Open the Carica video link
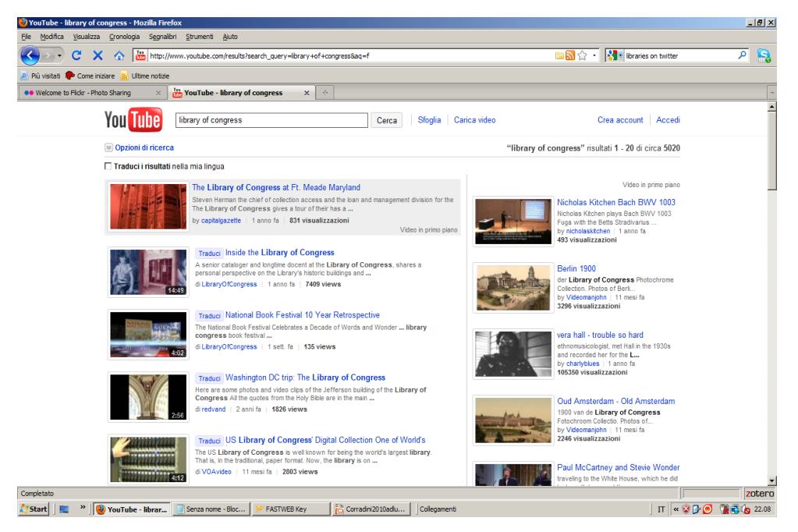The height and width of the screenshot is (532, 798). [475, 120]
